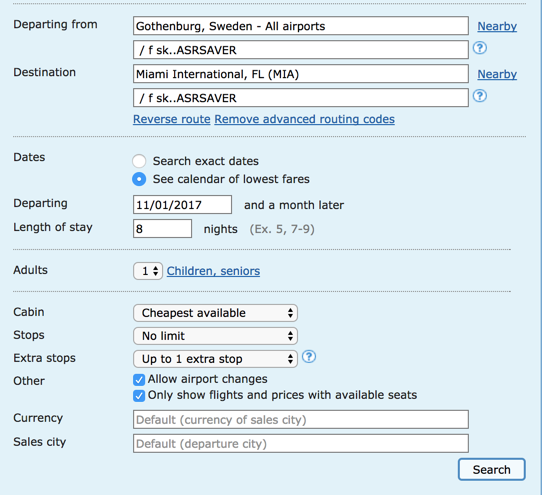Image resolution: width=545 pixels, height=495 pixels.
Task: Add Children, seniors passengers link
Action: pyautogui.click(x=213, y=271)
